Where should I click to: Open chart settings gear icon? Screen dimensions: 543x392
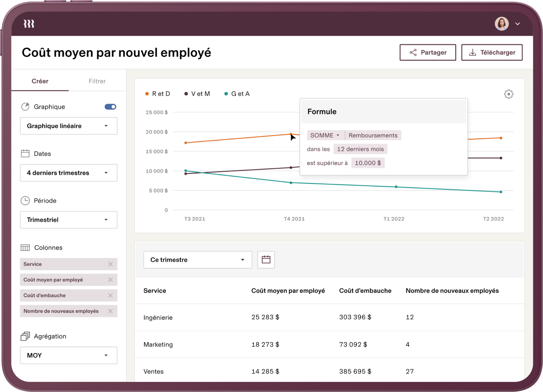pos(508,94)
